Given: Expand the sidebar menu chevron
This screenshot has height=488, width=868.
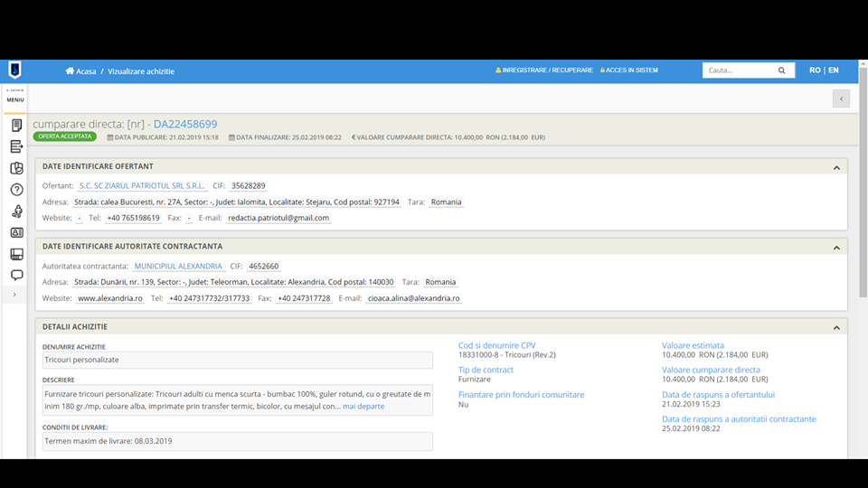Looking at the screenshot, I should point(14,295).
